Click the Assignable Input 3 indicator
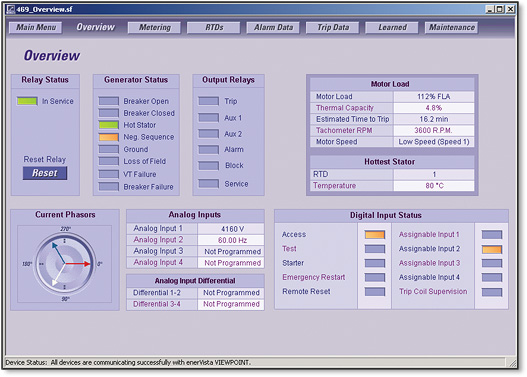Screen dimensions: 527x377 pos(492,263)
